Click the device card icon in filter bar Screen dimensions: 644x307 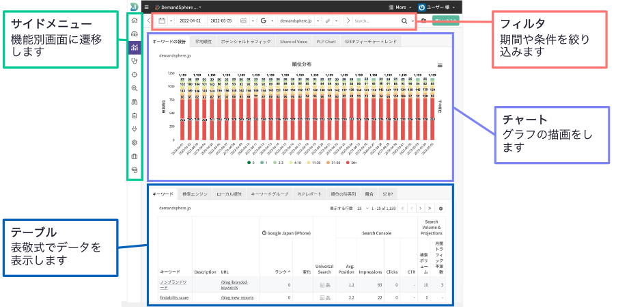click(244, 21)
